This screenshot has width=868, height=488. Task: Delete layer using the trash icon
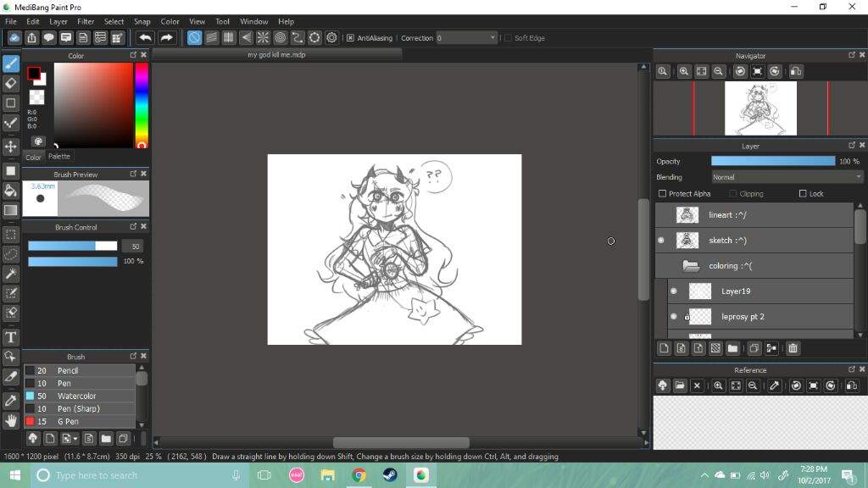[793, 348]
